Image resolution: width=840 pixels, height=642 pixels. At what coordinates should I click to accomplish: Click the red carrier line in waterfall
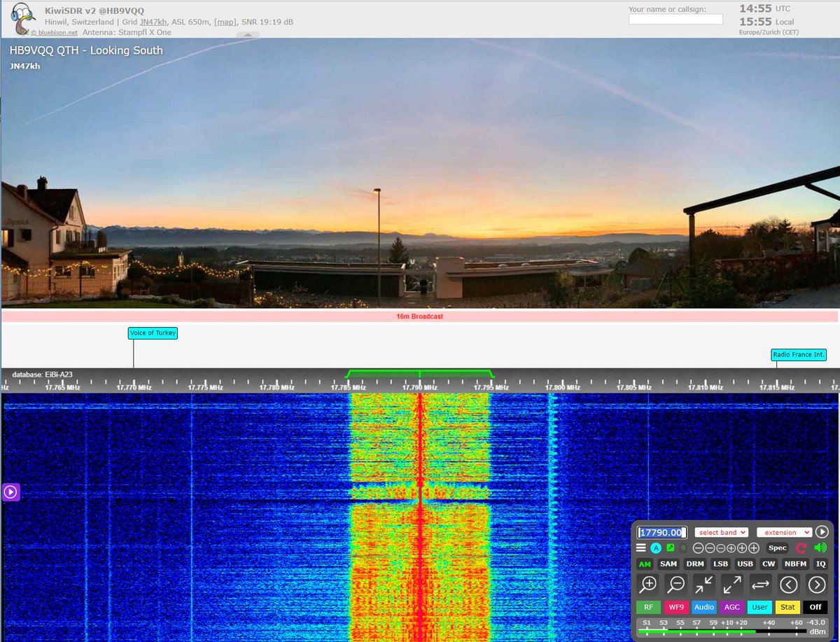(x=420, y=517)
